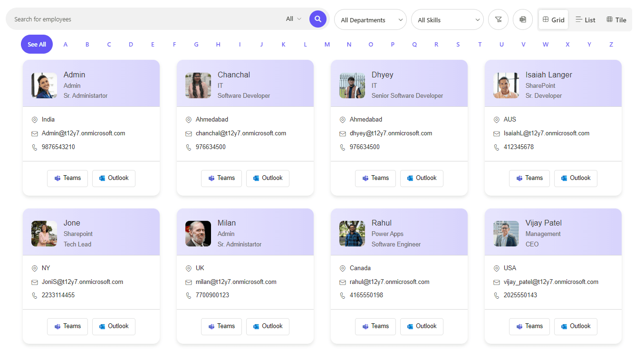Open the All Departments dropdown
The image size is (644, 349).
pyautogui.click(x=370, y=20)
